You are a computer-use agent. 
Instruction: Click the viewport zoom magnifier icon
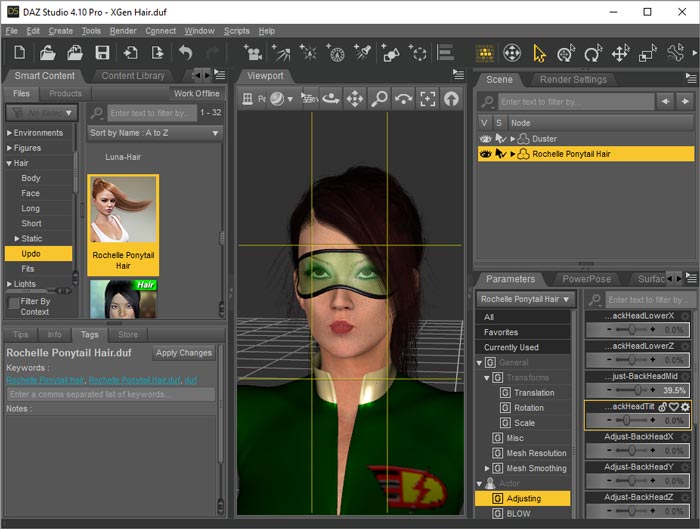(x=379, y=99)
